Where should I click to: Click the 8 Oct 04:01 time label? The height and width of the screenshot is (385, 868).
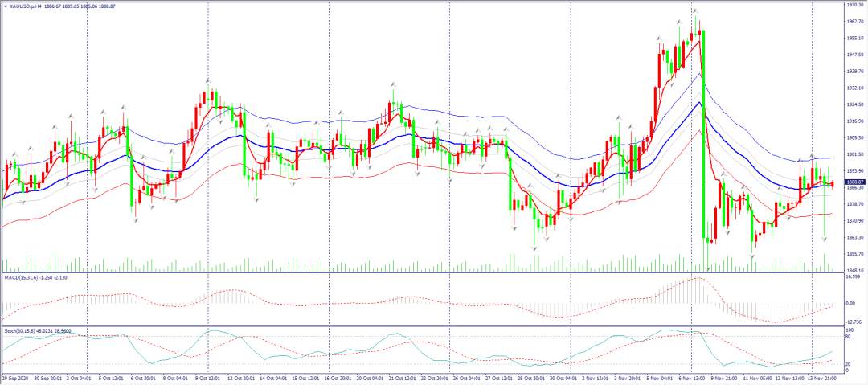pos(174,377)
